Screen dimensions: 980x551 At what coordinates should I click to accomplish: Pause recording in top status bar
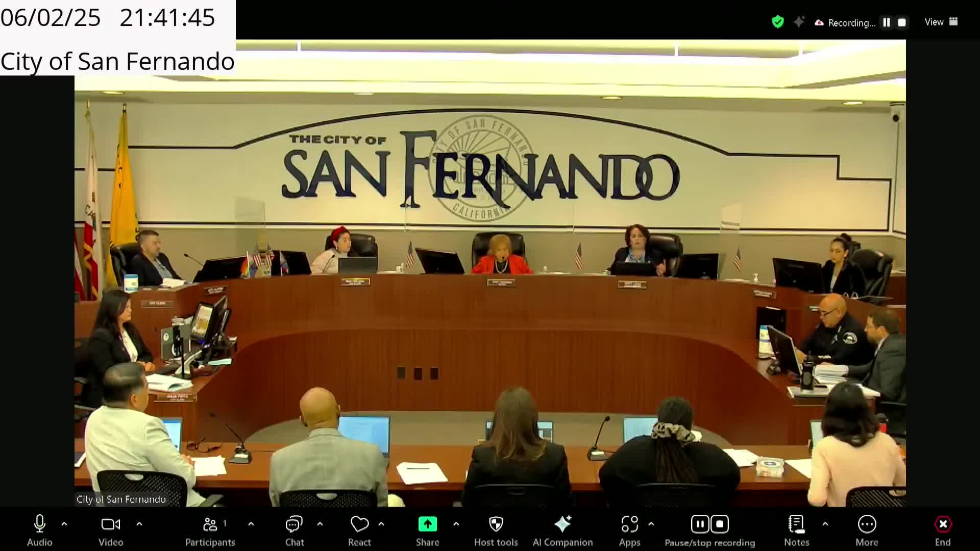click(x=887, y=22)
